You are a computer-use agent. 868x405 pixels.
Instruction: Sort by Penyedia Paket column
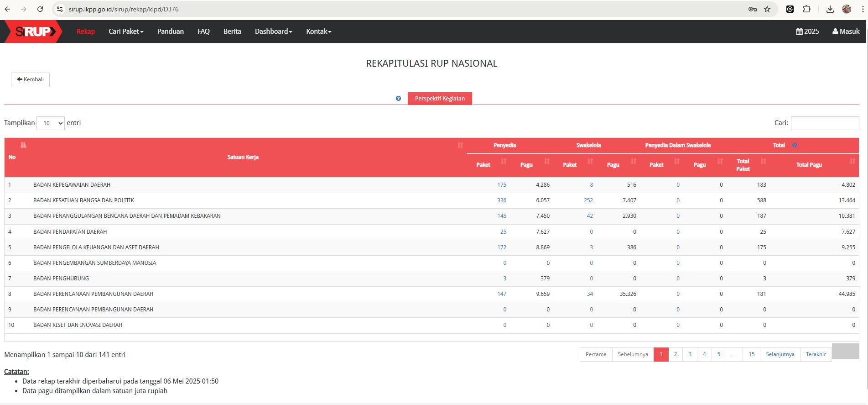[504, 161]
